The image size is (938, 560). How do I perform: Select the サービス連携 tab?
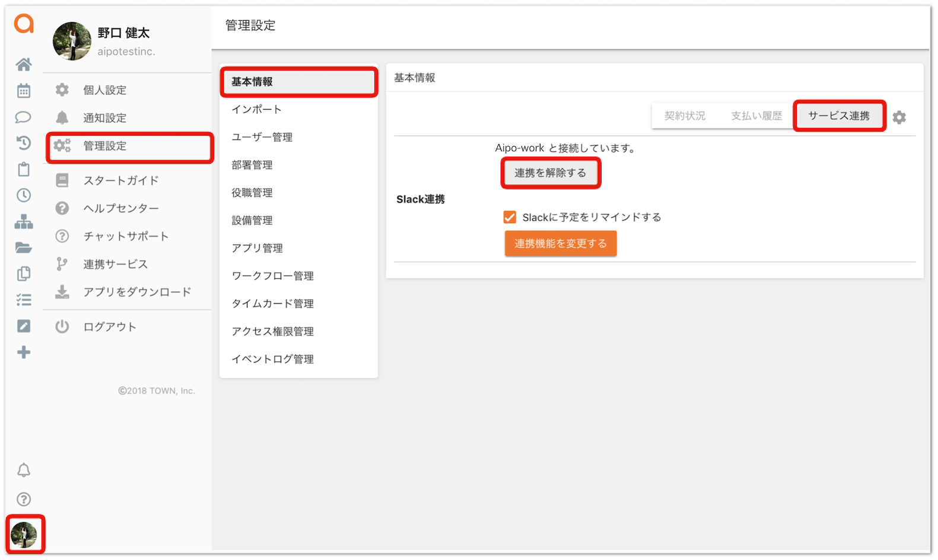click(839, 116)
